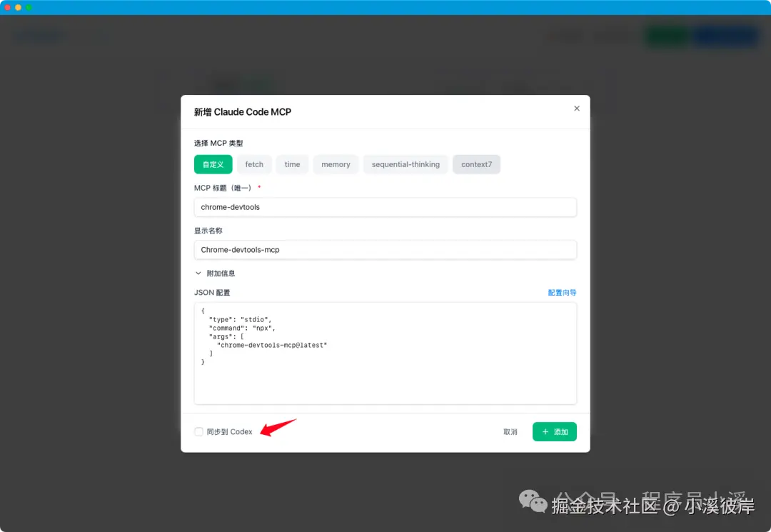The width and height of the screenshot is (771, 532).
Task: Enable the 同步到 Codex checkbox
Action: click(x=198, y=432)
